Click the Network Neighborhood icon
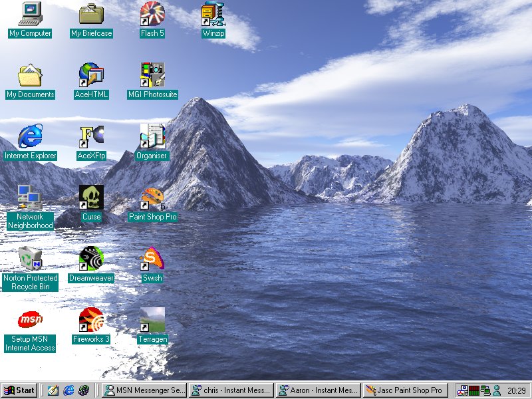The height and width of the screenshot is (399, 532). tap(30, 198)
